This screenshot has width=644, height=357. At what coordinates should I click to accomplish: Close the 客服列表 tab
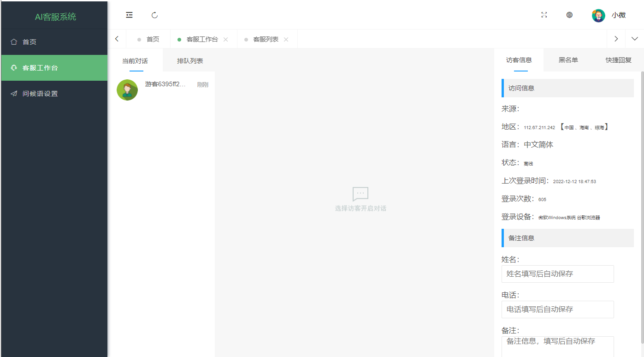click(x=286, y=40)
